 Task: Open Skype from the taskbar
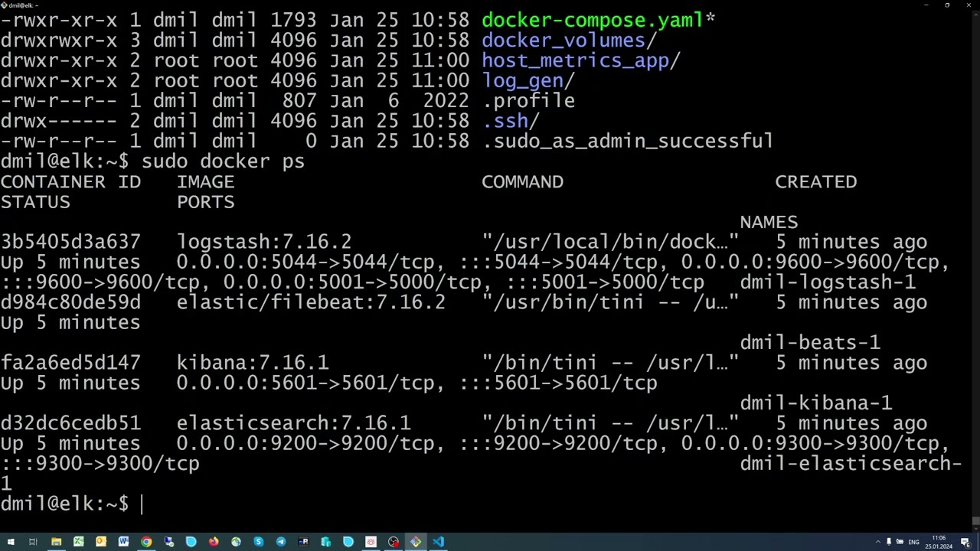click(x=259, y=542)
